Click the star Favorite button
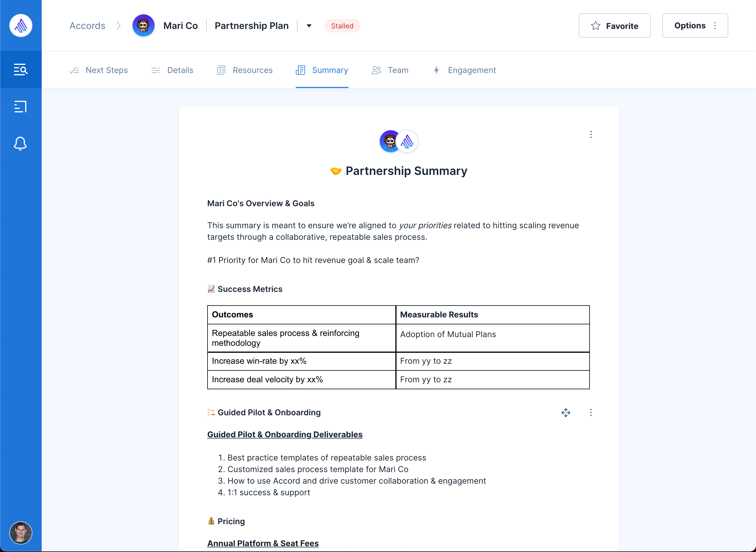 (x=614, y=26)
